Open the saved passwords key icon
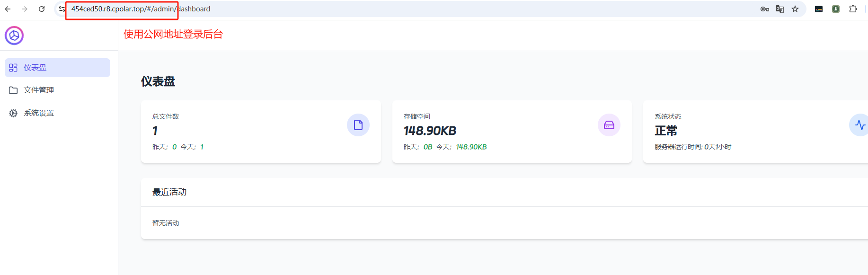The width and height of the screenshot is (868, 275). click(x=765, y=9)
